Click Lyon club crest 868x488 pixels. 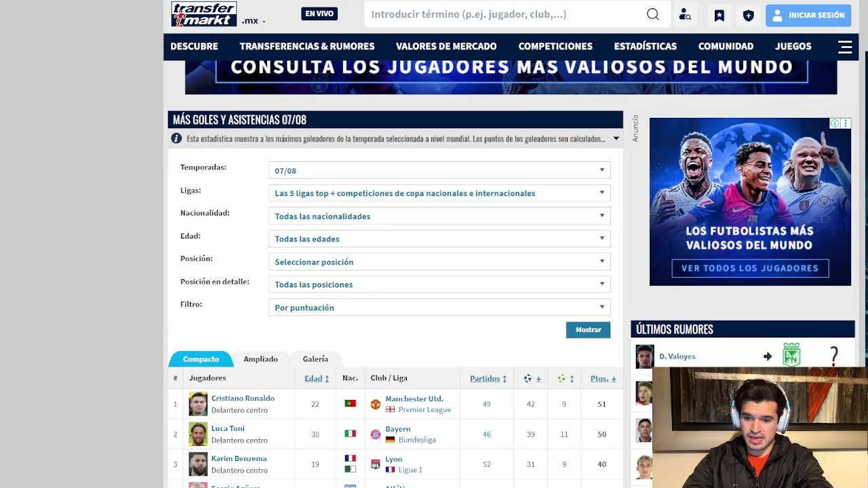point(375,464)
